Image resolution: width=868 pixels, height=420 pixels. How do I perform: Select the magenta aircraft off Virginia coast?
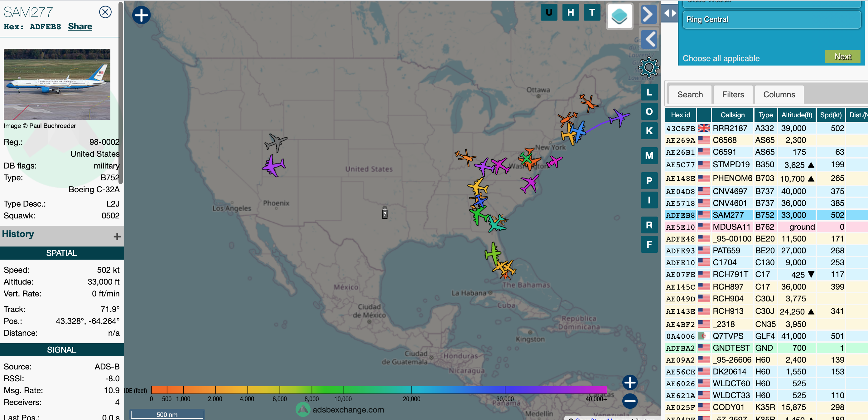(x=530, y=183)
